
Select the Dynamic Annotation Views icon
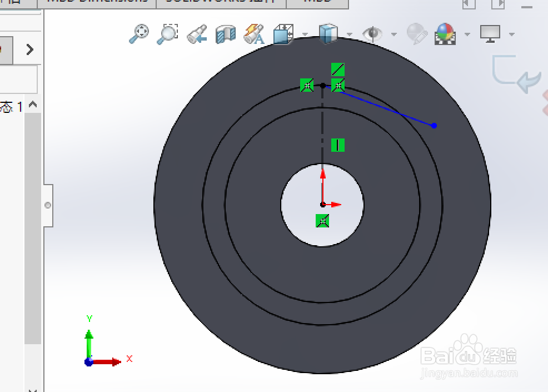pos(253,34)
